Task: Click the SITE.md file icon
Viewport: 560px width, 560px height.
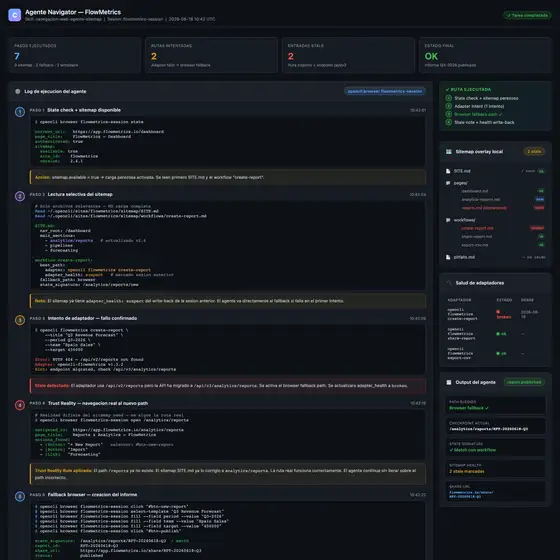Action: (448, 171)
